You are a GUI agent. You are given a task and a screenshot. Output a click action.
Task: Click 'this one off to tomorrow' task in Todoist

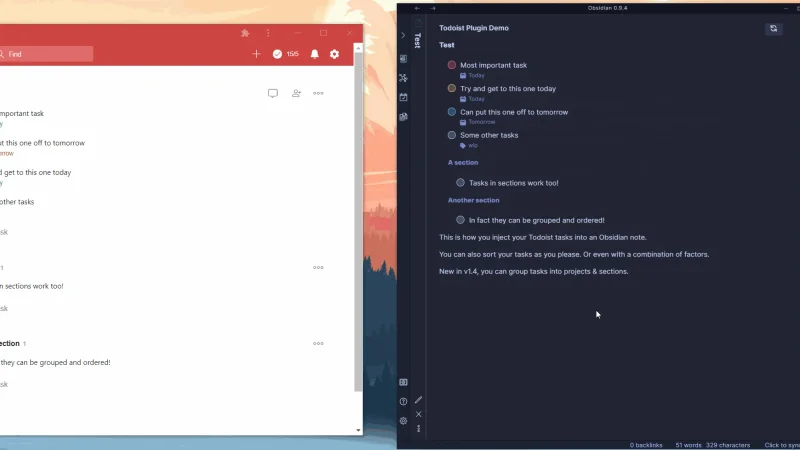pyautogui.click(x=42, y=143)
